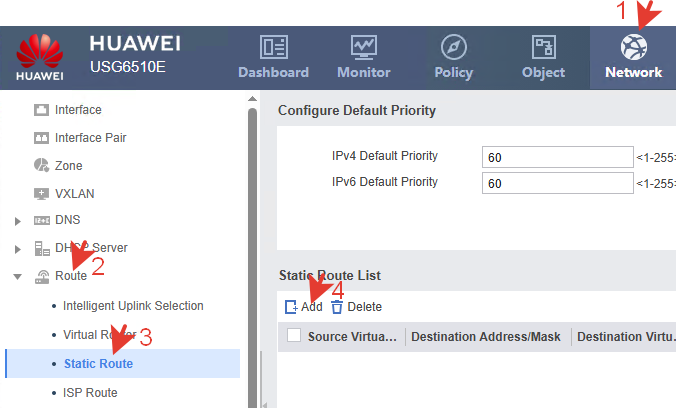The height and width of the screenshot is (408, 676).
Task: Click the IPv4 Default Priority field
Action: [x=557, y=157]
